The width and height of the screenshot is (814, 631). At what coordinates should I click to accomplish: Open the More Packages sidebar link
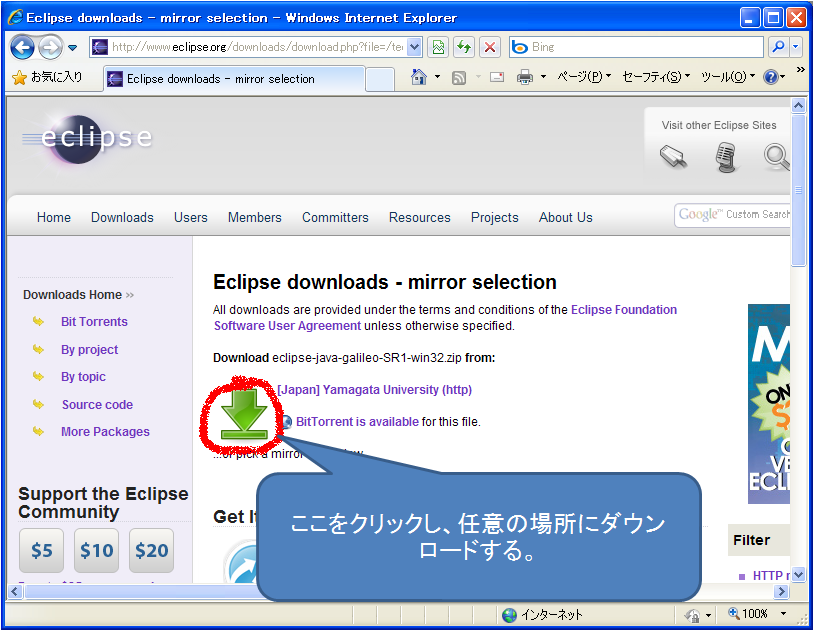tap(105, 432)
